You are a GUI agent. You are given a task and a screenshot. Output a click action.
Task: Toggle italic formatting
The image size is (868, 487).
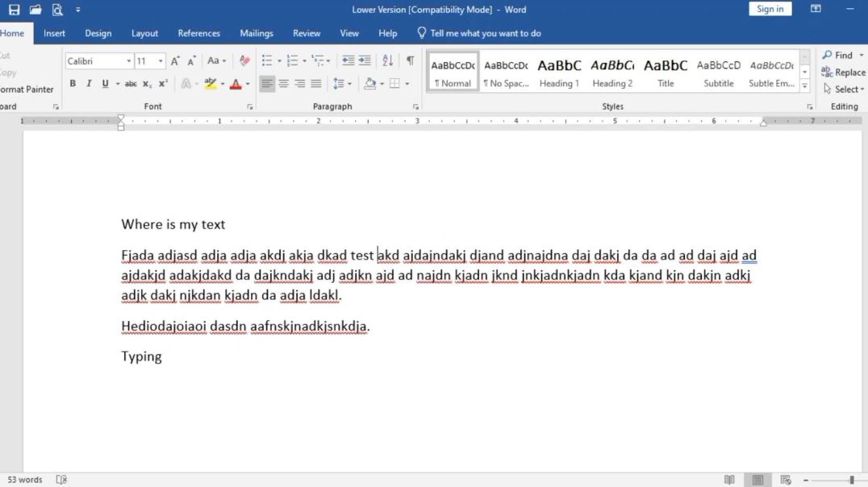(x=89, y=83)
